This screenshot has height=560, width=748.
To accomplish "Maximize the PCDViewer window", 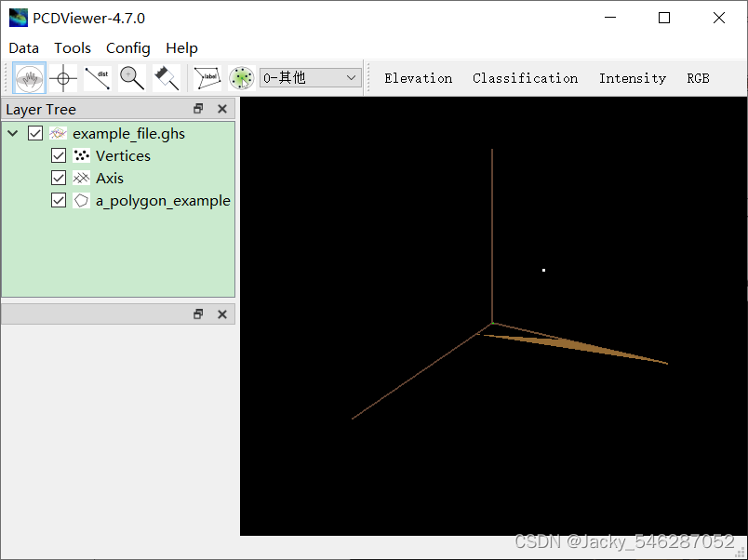I will point(664,18).
